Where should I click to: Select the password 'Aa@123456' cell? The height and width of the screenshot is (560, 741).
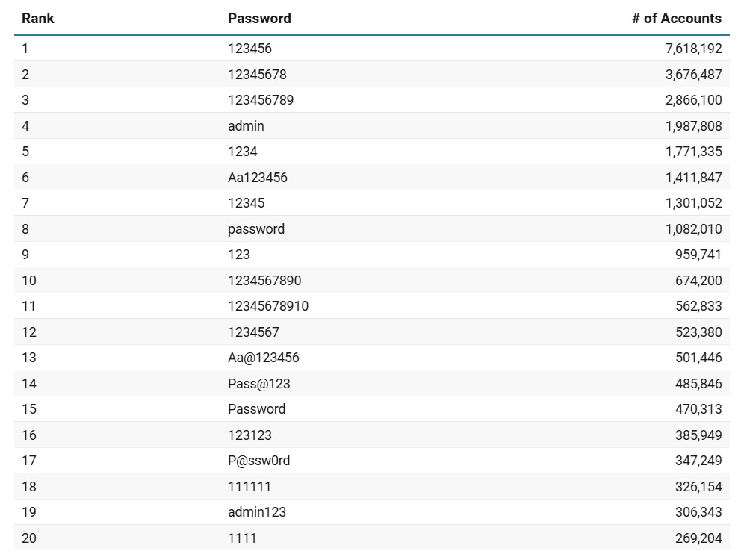[x=263, y=358]
